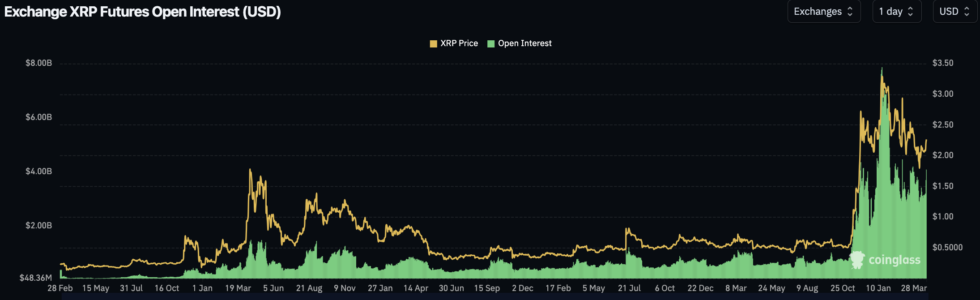Click the yellow XRP Price legend swatch
The width and height of the screenshot is (980, 300).
point(433,44)
